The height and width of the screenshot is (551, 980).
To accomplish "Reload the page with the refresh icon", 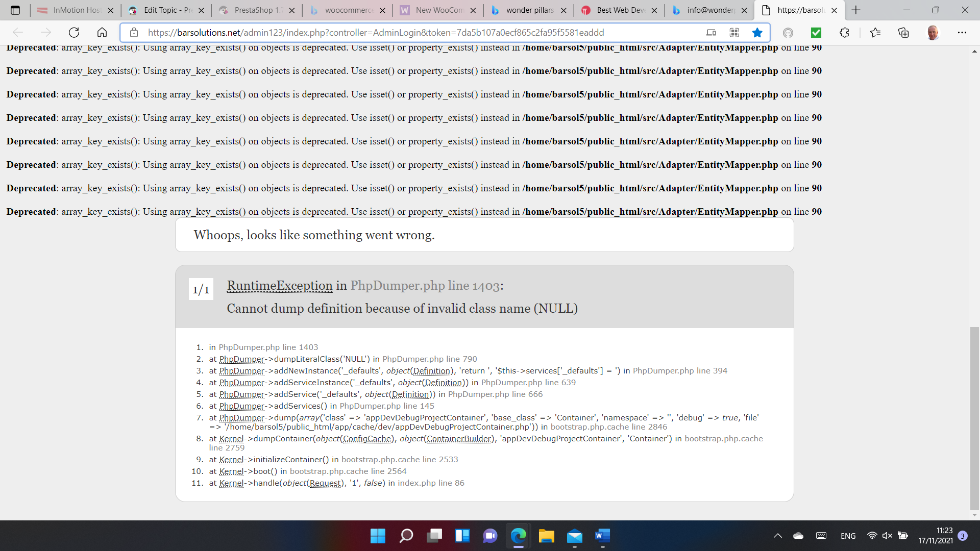I will coord(74,33).
